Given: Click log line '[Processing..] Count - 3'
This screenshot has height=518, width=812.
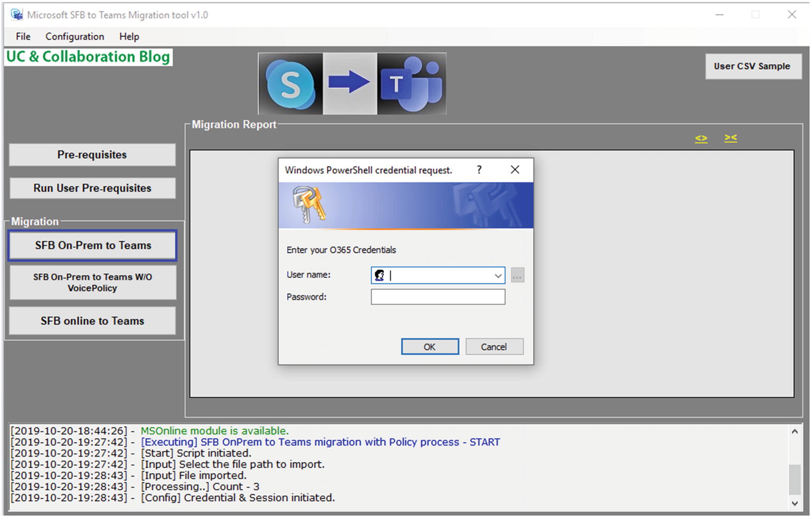Looking at the screenshot, I should [200, 486].
